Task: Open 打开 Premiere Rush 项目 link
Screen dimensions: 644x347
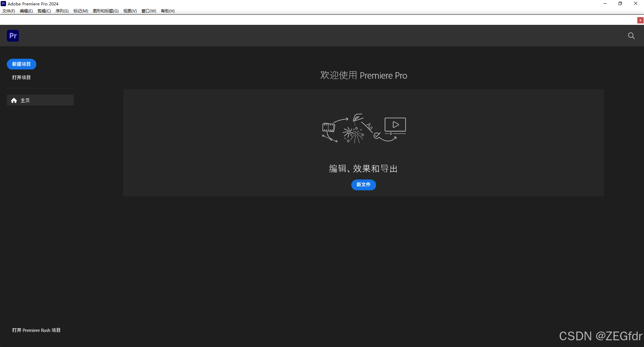Action: [36, 330]
